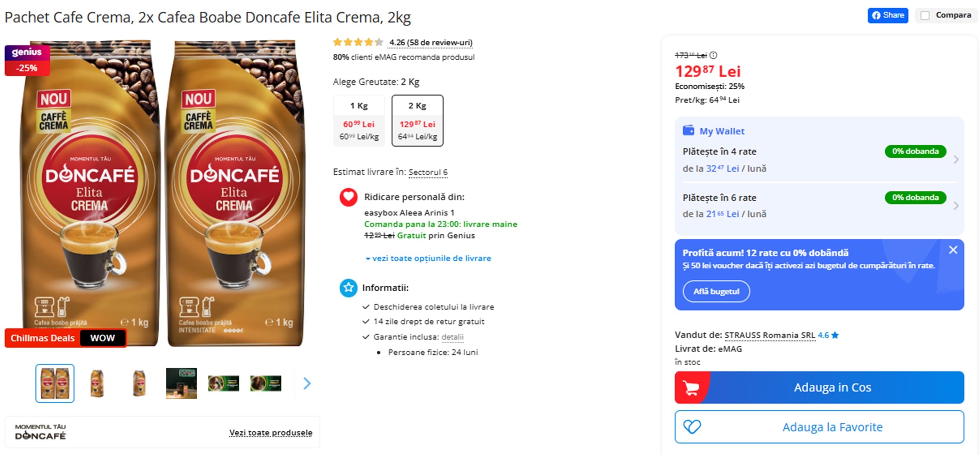The image size is (980, 455).
Task: Click the 'Află bugetul' button
Action: (716, 292)
